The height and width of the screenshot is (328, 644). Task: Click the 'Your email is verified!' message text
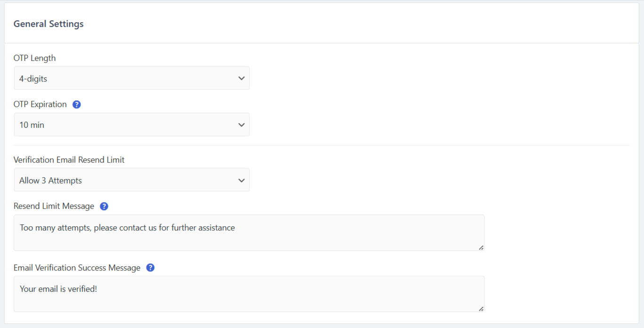[58, 288]
